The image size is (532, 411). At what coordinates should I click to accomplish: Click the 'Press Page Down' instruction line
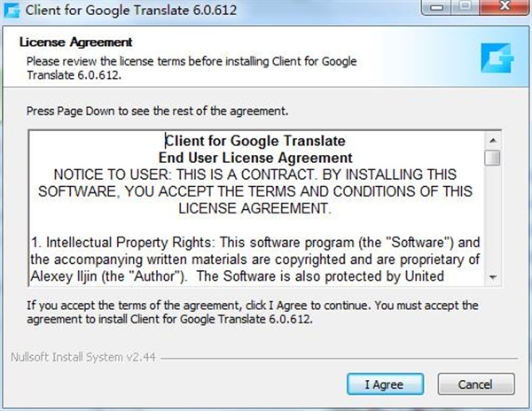[x=157, y=112]
